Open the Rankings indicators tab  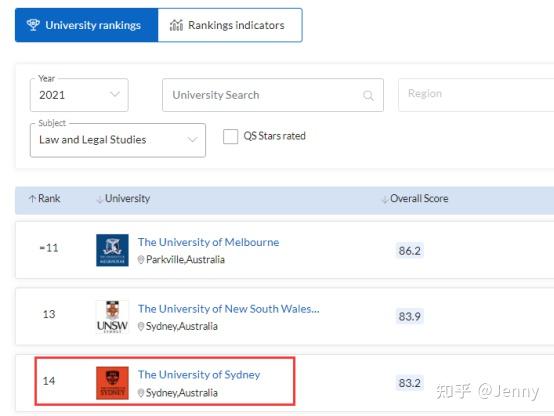[230, 25]
